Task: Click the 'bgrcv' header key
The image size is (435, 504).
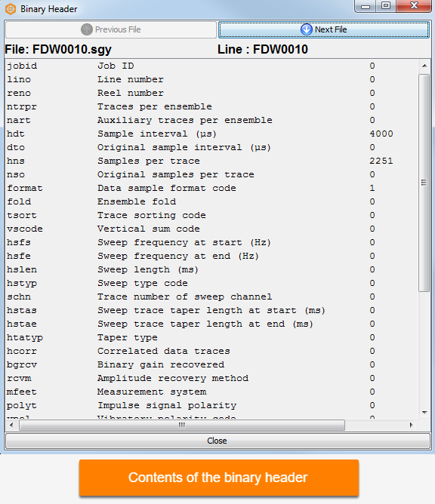Action: click(22, 365)
